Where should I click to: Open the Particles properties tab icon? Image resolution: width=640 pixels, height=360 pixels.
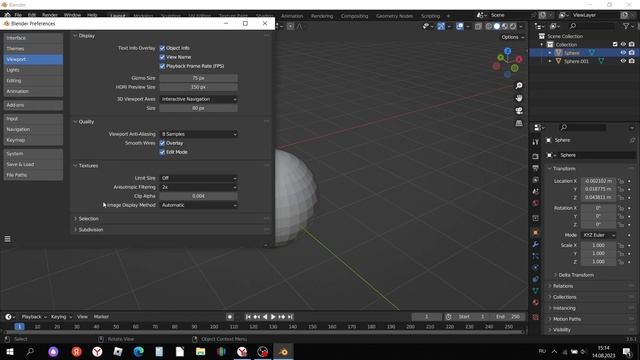click(536, 256)
